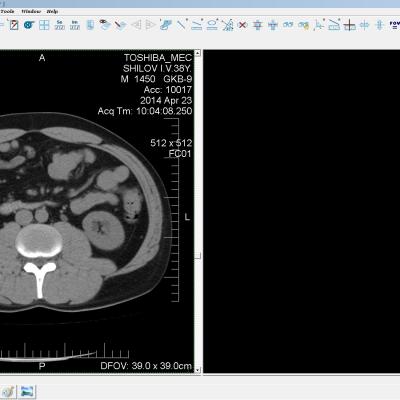Open the Window menu
Image resolution: width=400 pixels, height=400 pixels.
(x=31, y=11)
